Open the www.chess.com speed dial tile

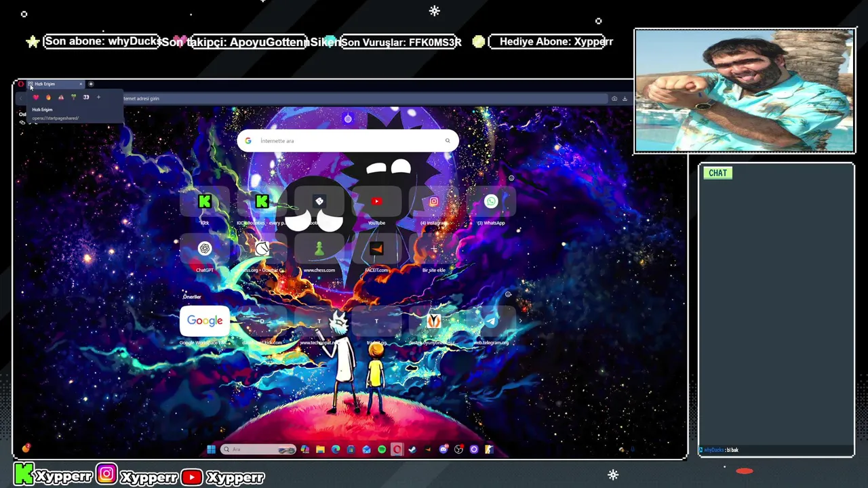(319, 249)
